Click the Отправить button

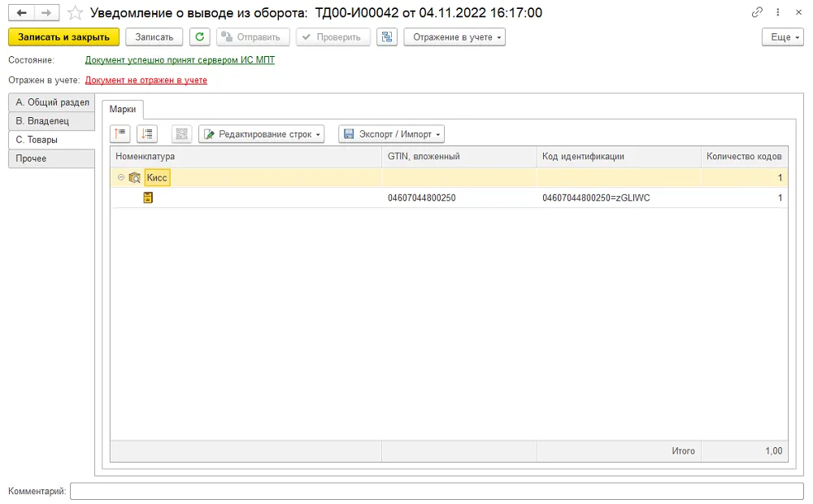click(x=253, y=37)
